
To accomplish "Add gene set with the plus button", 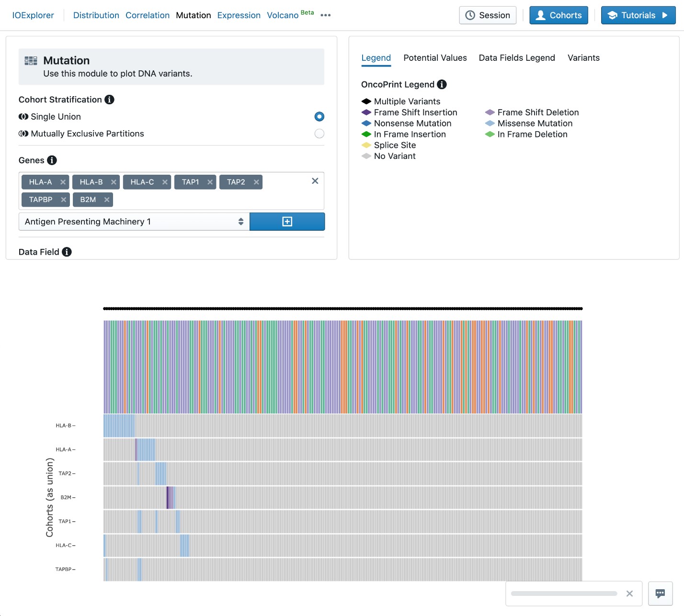I will [287, 222].
